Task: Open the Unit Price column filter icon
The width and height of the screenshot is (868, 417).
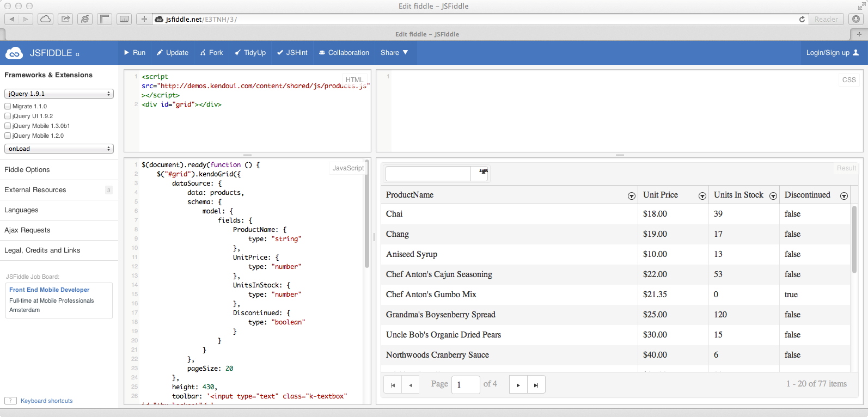Action: [x=702, y=196]
